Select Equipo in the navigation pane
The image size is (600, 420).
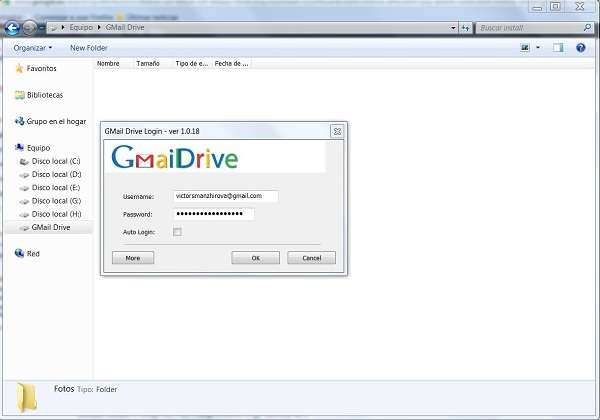(38, 148)
